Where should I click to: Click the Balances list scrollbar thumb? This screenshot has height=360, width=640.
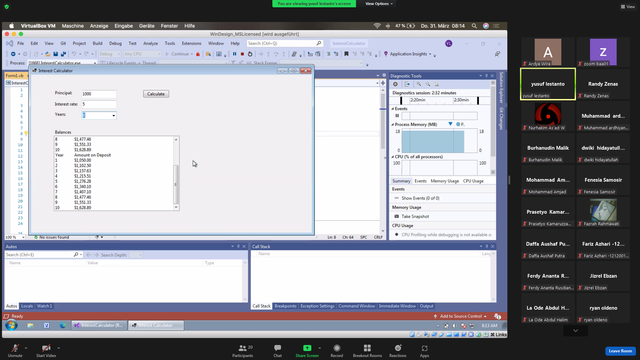[176, 184]
